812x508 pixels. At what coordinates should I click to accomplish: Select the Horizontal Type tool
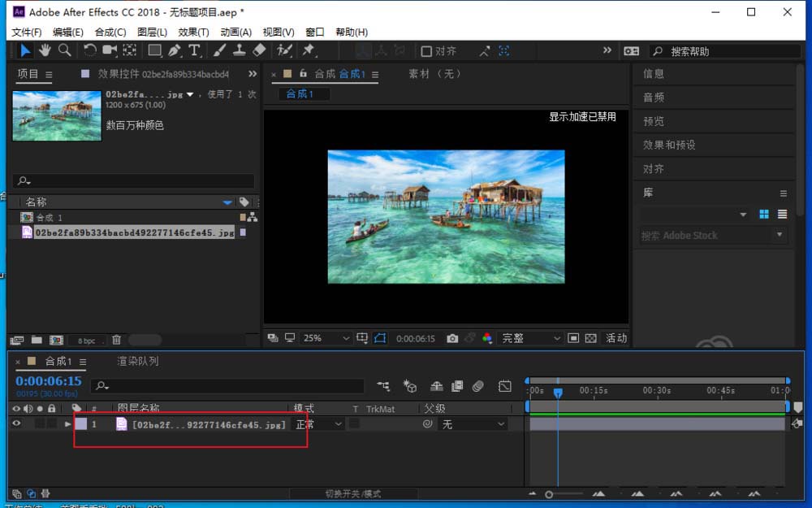click(x=195, y=50)
